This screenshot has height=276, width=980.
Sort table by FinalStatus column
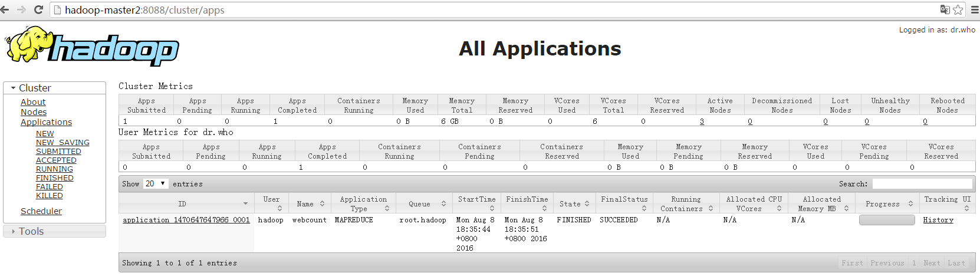pos(624,203)
